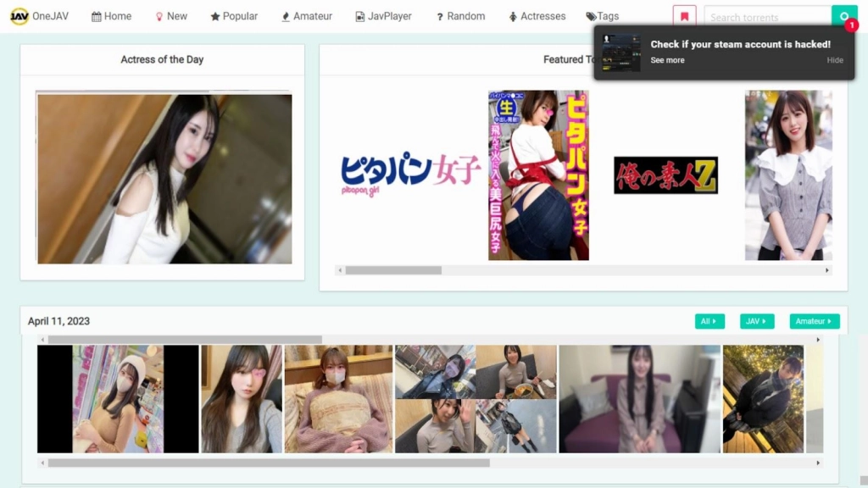Image resolution: width=868 pixels, height=488 pixels.
Task: Click the green magnifier search icon
Action: click(843, 15)
